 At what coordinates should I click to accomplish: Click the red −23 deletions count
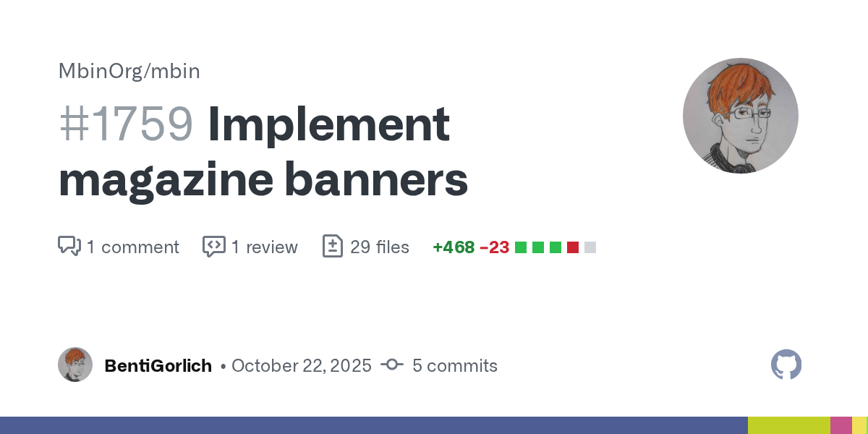coord(494,247)
